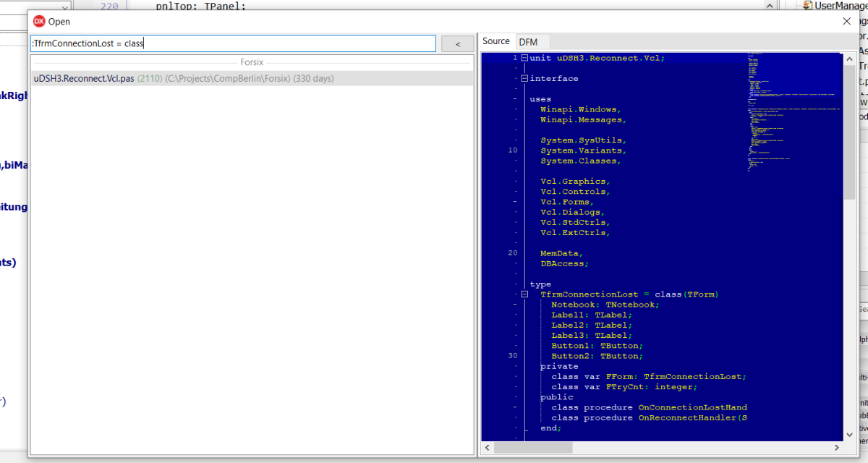Close the Open dialog
This screenshot has width=868, height=463.
[847, 21]
